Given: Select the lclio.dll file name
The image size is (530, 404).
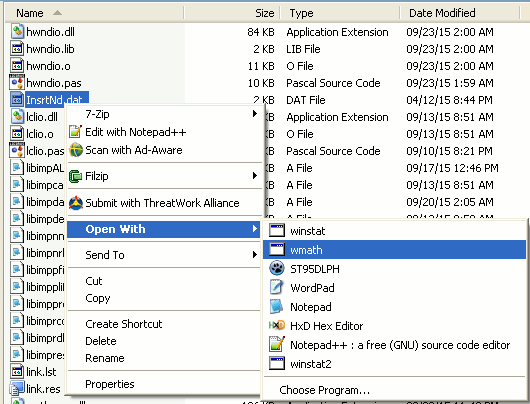Looking at the screenshot, I should point(42,117).
